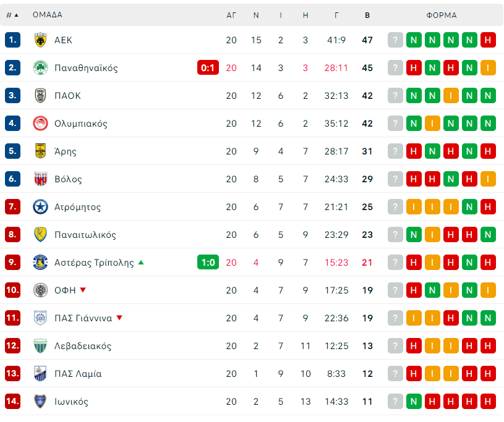504x422 pixels.
Task: Click the Ολυμπιακός team logo
Action: (x=40, y=124)
